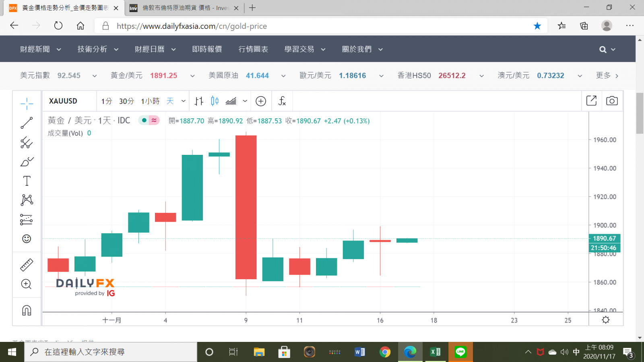
Task: Open the browser settings and more menu
Action: [630, 26]
